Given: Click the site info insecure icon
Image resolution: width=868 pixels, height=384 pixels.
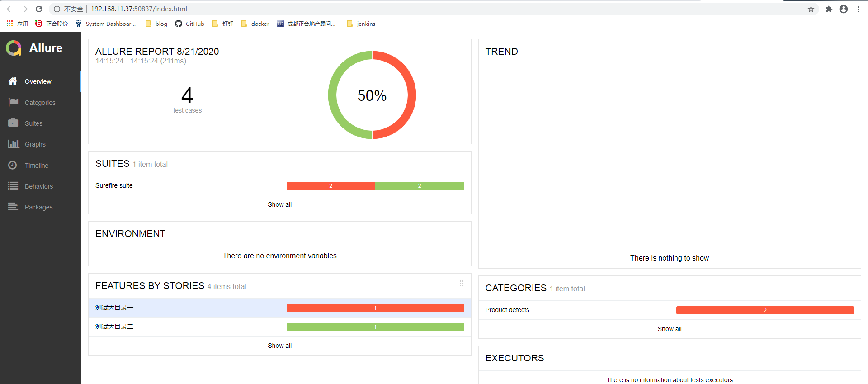Looking at the screenshot, I should pos(57,9).
